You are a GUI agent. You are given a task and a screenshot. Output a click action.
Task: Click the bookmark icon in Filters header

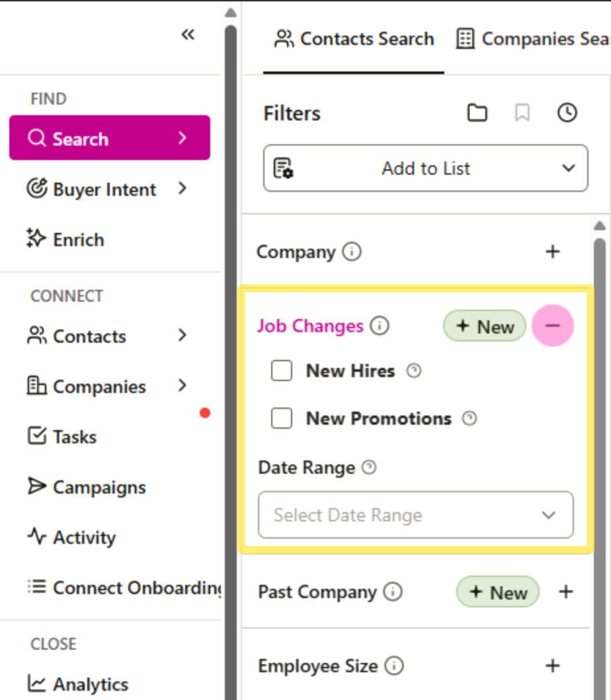(522, 112)
